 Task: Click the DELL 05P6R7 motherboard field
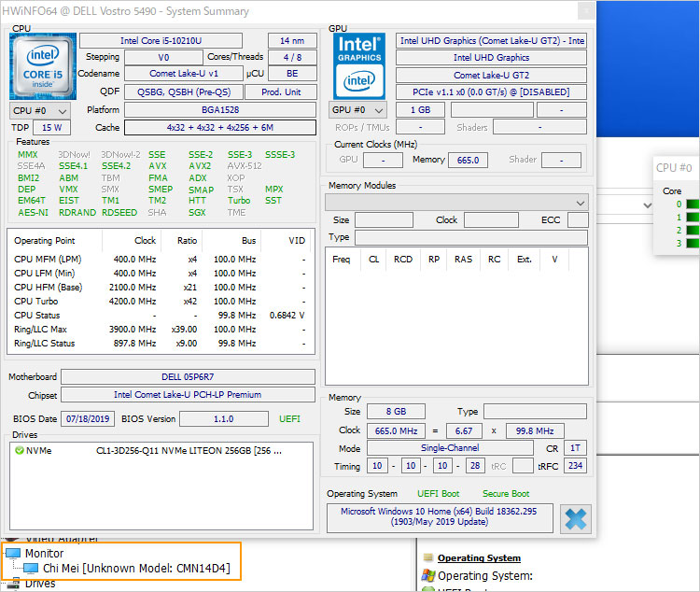(188, 377)
